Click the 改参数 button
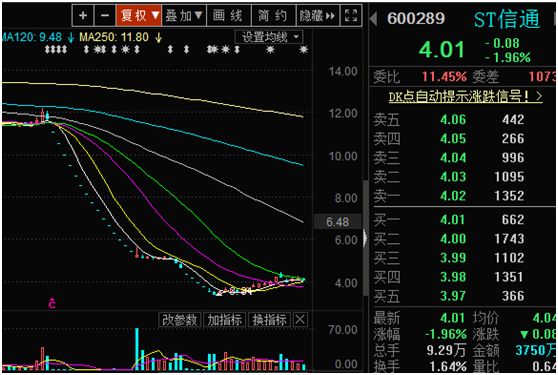This screenshot has height=375, width=558. [180, 319]
